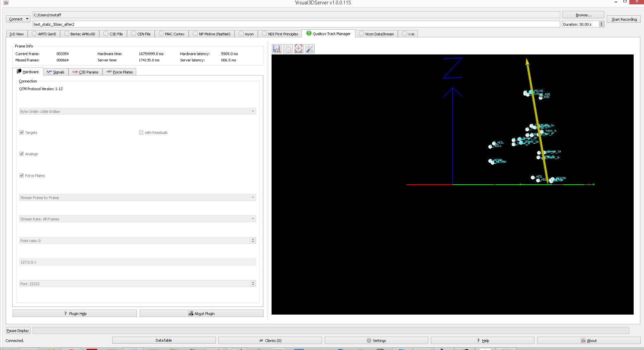Image resolution: width=644 pixels, height=350 pixels.
Task: Click the C3D Params tab icon
Action: pyautogui.click(x=75, y=72)
